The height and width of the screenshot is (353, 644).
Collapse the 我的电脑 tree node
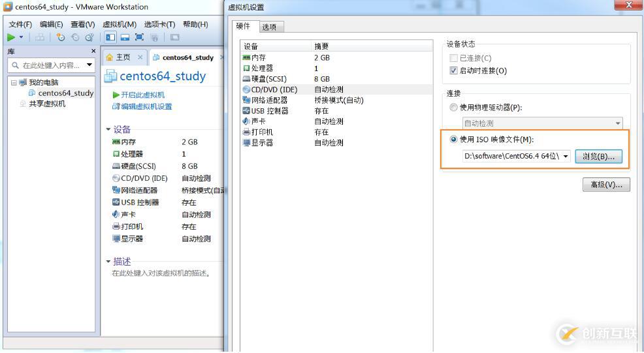click(x=14, y=82)
